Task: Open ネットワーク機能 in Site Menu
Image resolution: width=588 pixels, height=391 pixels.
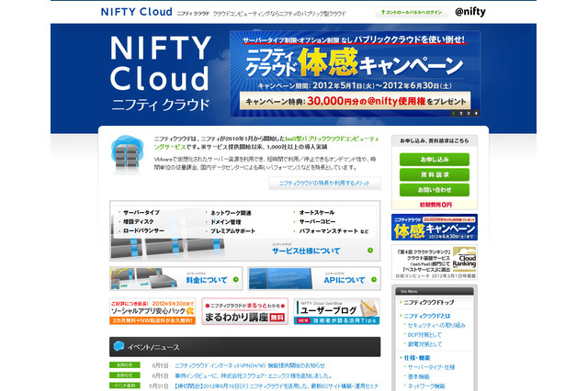Action: click(426, 386)
